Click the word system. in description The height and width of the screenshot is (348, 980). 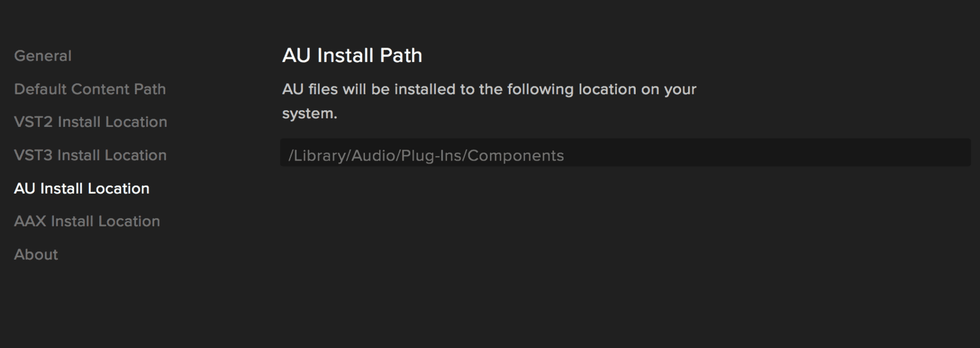pos(310,114)
